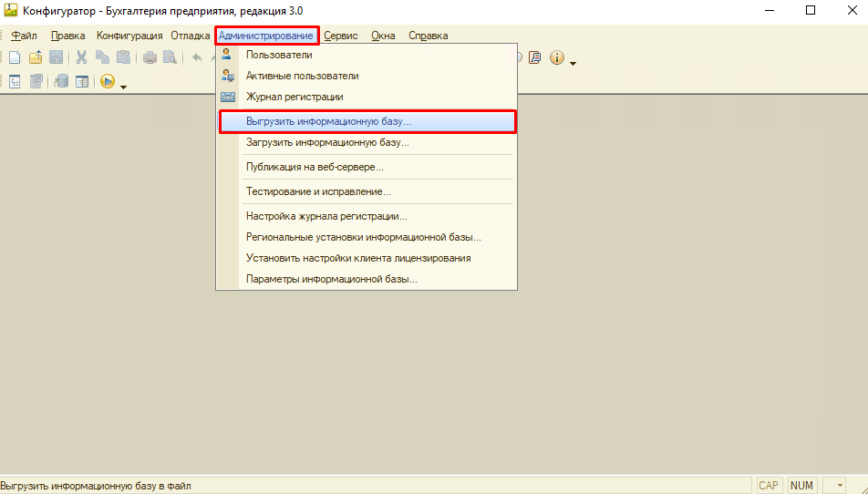
Task: Click the CAP indicator in status bar
Action: (x=769, y=486)
